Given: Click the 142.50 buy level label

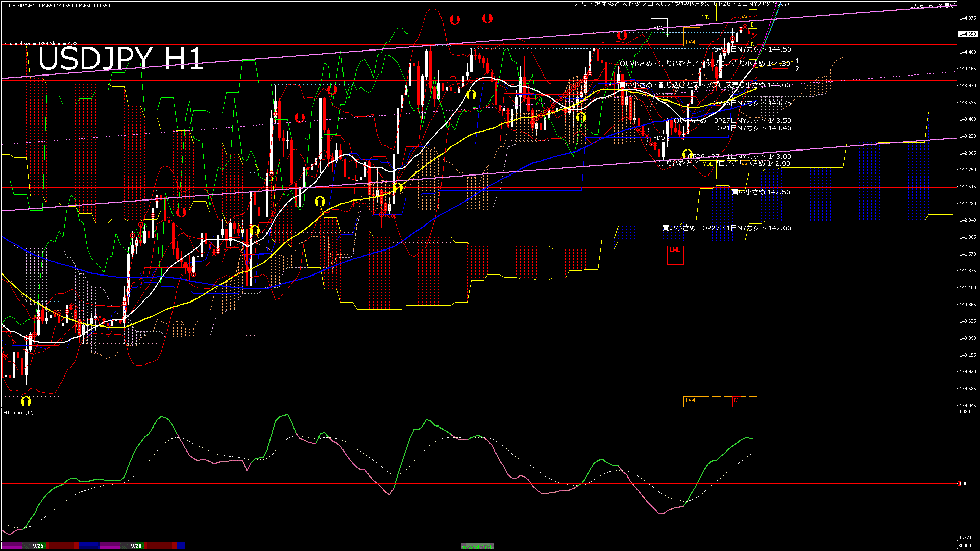Looking at the screenshot, I should (761, 192).
